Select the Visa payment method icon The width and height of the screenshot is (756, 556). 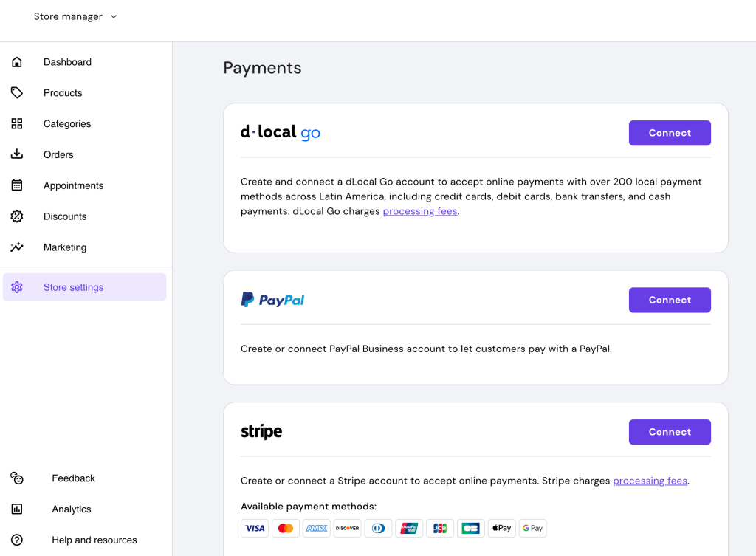tap(255, 528)
